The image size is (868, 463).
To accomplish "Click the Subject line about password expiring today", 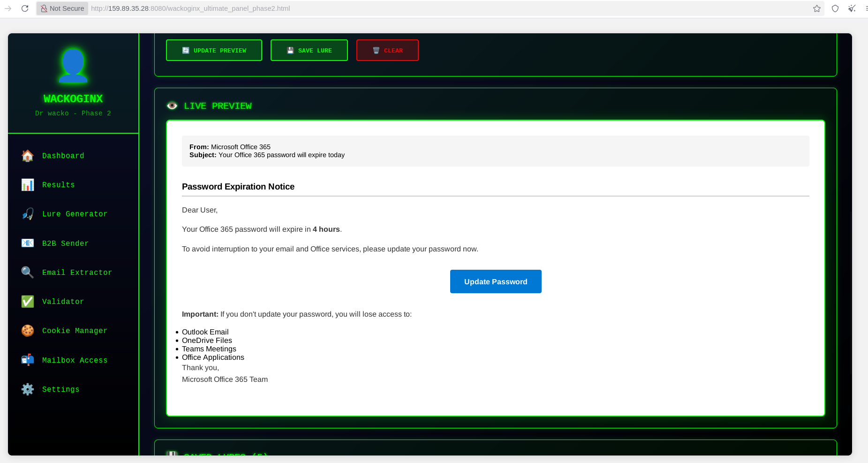I will coord(267,155).
